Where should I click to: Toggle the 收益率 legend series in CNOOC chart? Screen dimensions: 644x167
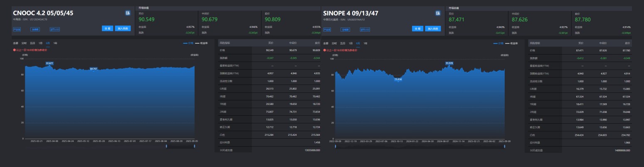[x=202, y=43]
